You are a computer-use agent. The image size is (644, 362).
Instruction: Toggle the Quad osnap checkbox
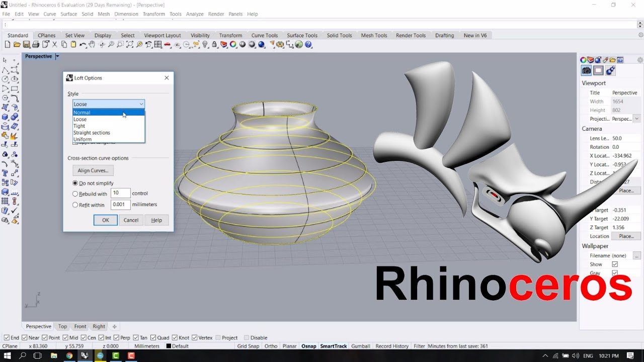pos(152,337)
